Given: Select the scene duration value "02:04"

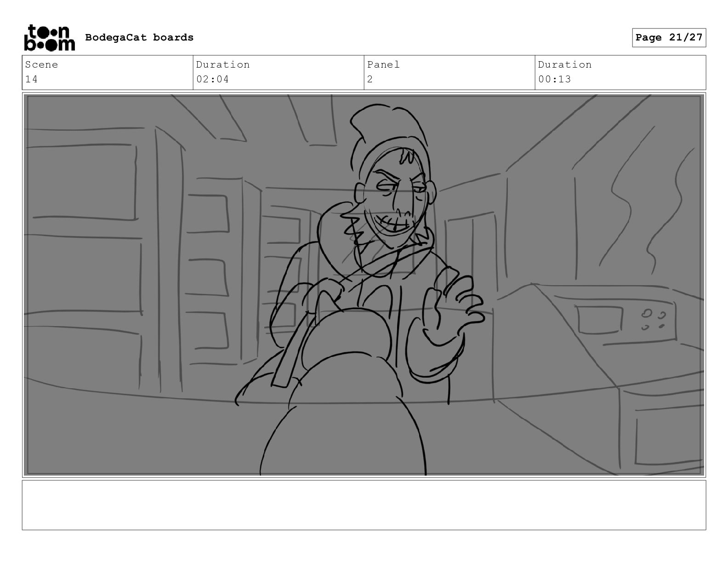Looking at the screenshot, I should [212, 79].
